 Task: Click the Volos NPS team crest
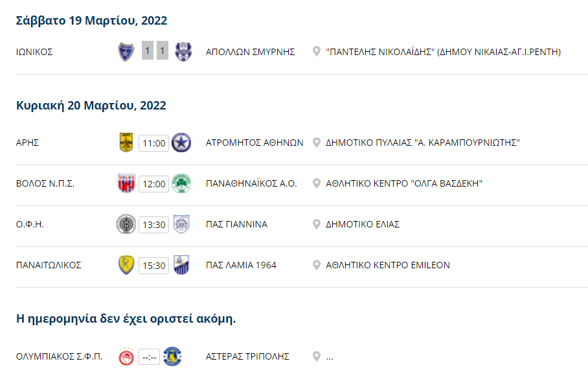point(126,183)
